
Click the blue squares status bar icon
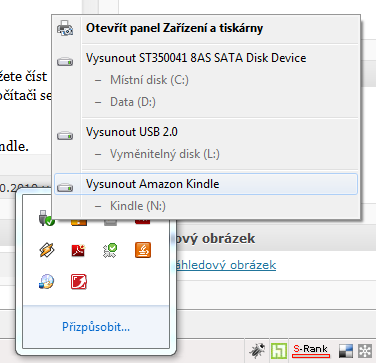[x=346, y=351]
